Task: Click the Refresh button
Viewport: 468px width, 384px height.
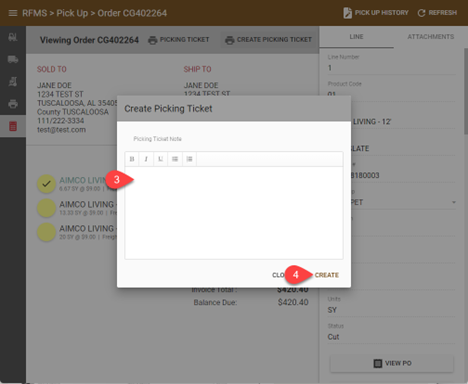Action: 437,13
